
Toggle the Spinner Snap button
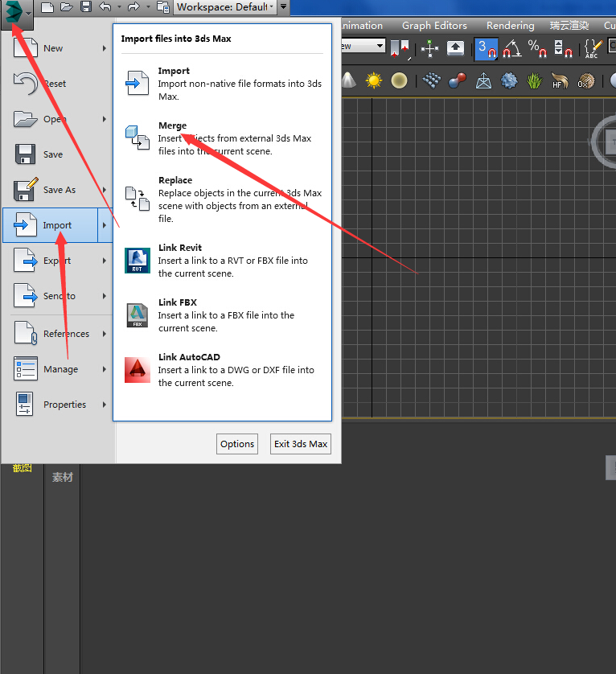563,48
